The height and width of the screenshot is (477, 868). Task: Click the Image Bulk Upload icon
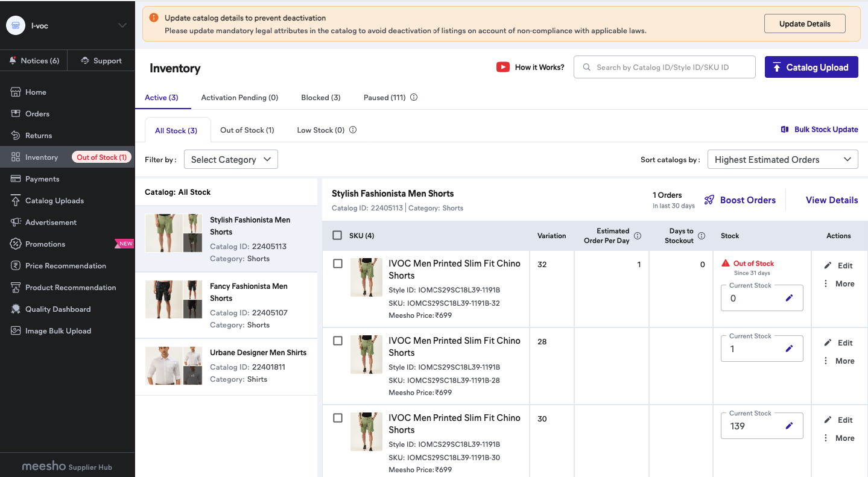tap(16, 331)
